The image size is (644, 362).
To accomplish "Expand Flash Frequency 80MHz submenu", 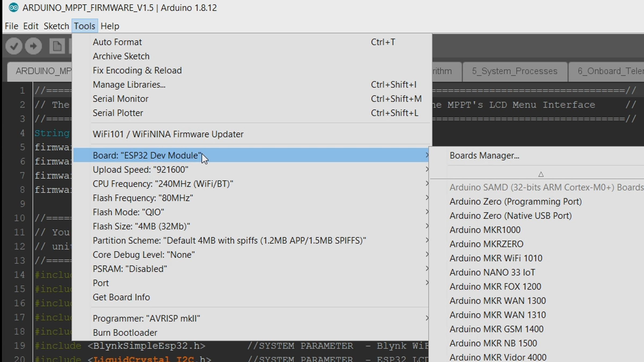I will [x=251, y=198].
